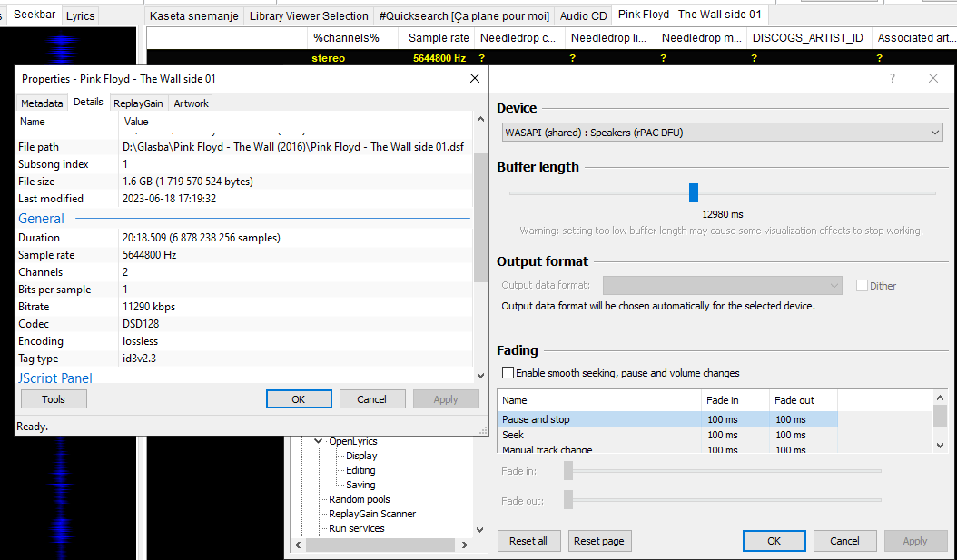Click fading list scrollbar down arrow
The width and height of the screenshot is (957, 560).
940,446
